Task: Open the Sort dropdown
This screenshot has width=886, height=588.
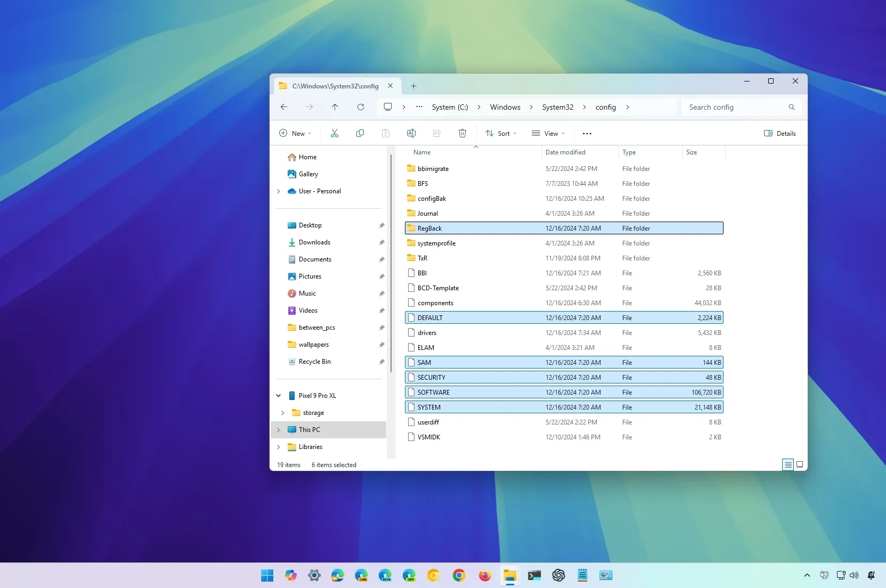Action: 500,133
